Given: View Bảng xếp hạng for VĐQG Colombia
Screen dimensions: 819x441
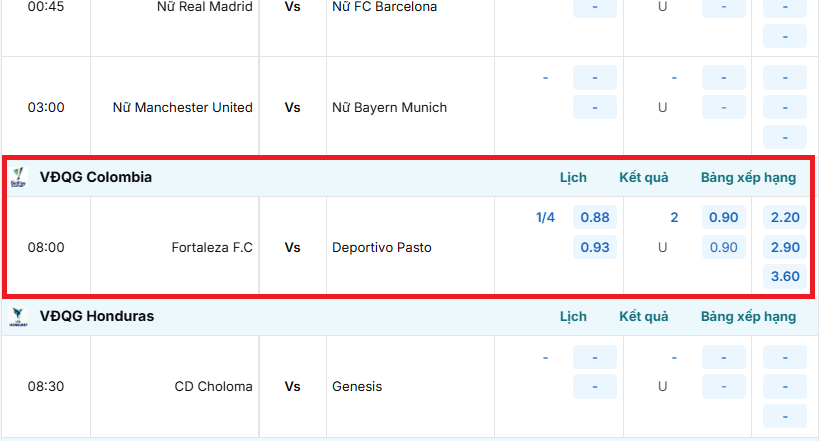Looking at the screenshot, I should point(748,177).
